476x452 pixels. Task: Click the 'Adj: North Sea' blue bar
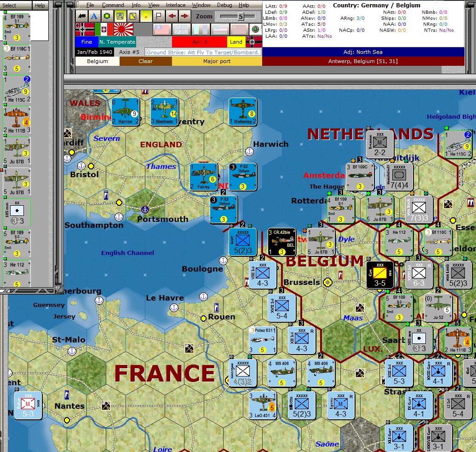pos(363,52)
